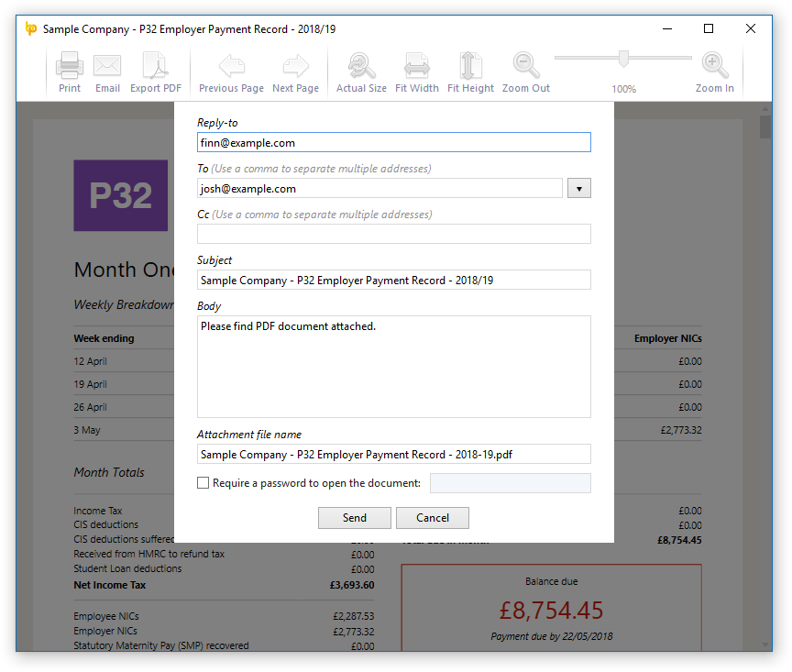Click the app logo in title bar
This screenshot has height=672, width=792.
click(31, 28)
